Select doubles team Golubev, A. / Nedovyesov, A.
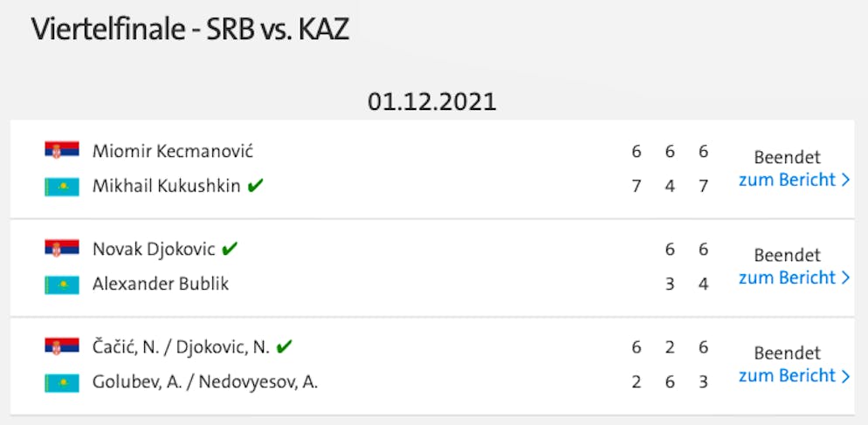The height and width of the screenshot is (425, 868). click(205, 382)
